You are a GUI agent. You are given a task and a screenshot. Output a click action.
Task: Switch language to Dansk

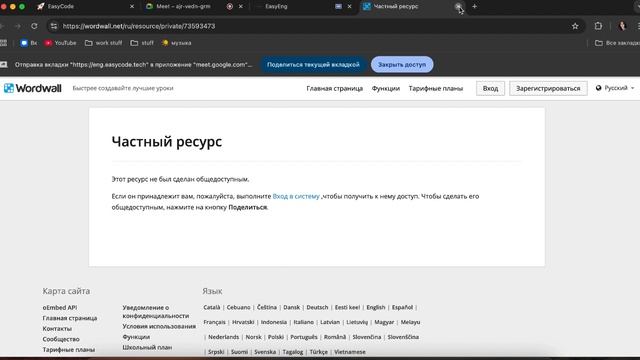292,307
